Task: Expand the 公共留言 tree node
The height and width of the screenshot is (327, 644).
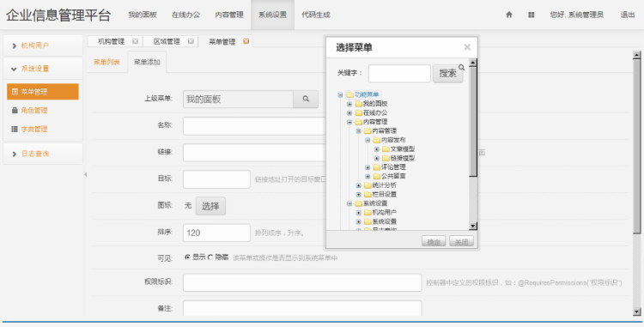Action: [x=368, y=176]
